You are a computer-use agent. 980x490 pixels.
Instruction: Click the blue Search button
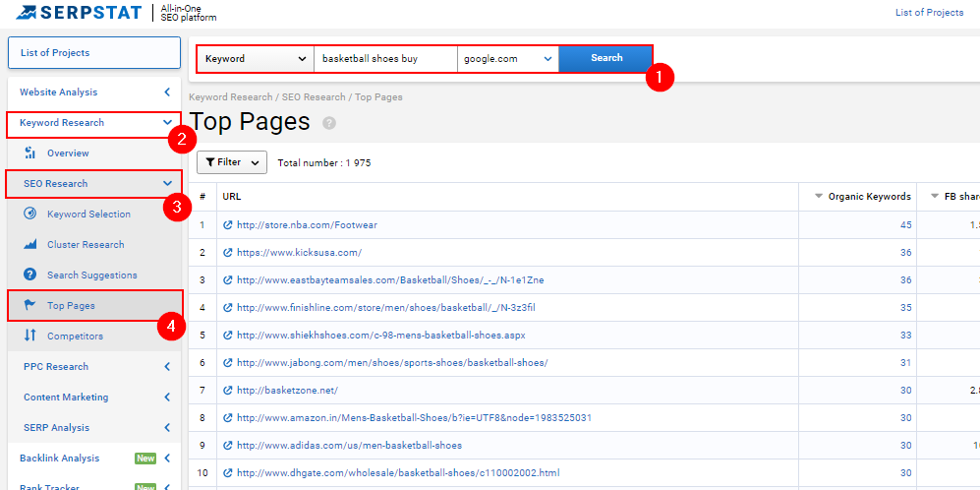tap(605, 58)
